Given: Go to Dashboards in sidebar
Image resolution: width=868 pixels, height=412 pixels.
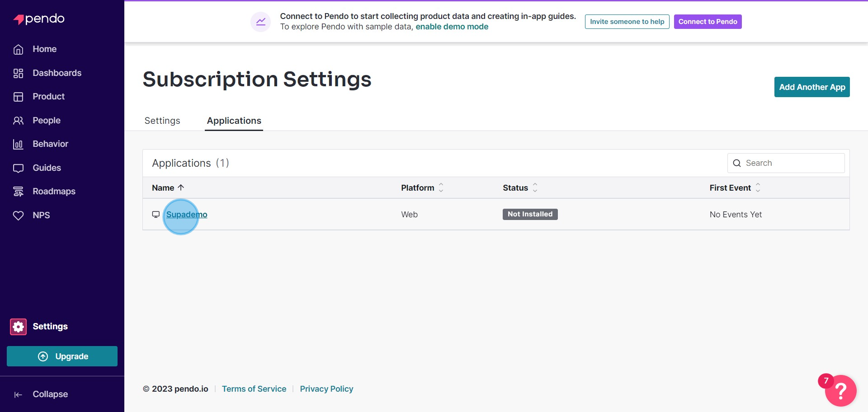Looking at the screenshot, I should [x=57, y=73].
